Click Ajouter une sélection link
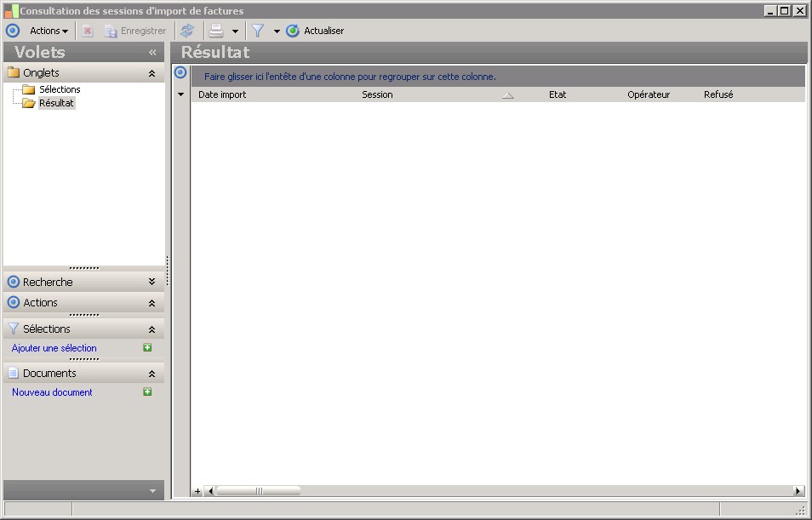Viewport: 812px width, 520px height. pyautogui.click(x=54, y=348)
